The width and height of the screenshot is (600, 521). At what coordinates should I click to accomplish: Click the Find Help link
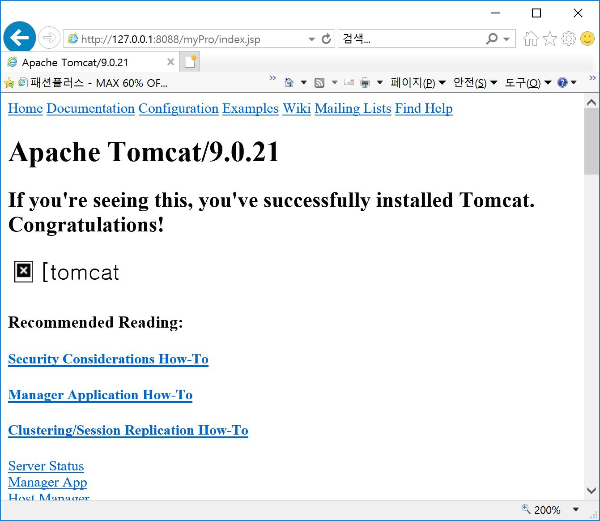pos(424,109)
